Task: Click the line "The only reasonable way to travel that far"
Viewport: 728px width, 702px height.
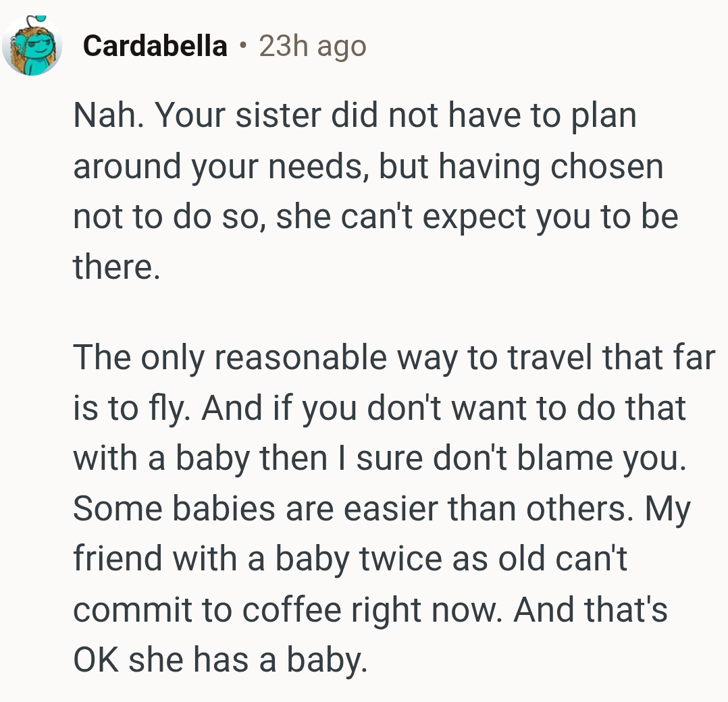Action: (x=393, y=358)
